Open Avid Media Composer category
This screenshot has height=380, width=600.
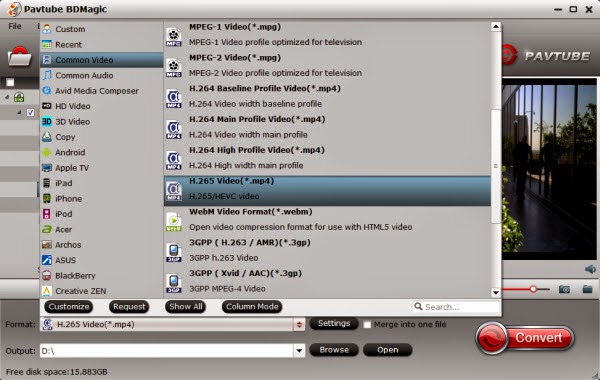101,91
